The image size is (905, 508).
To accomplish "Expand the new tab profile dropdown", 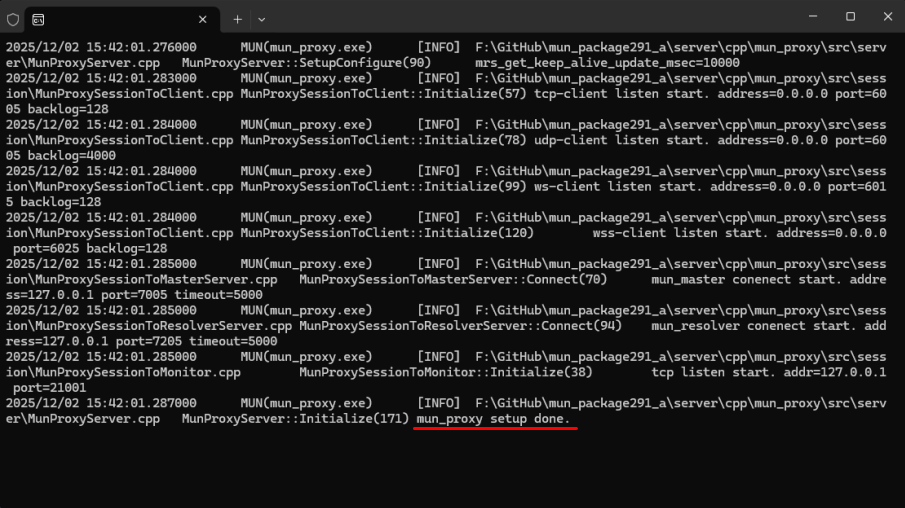I will (x=262, y=19).
